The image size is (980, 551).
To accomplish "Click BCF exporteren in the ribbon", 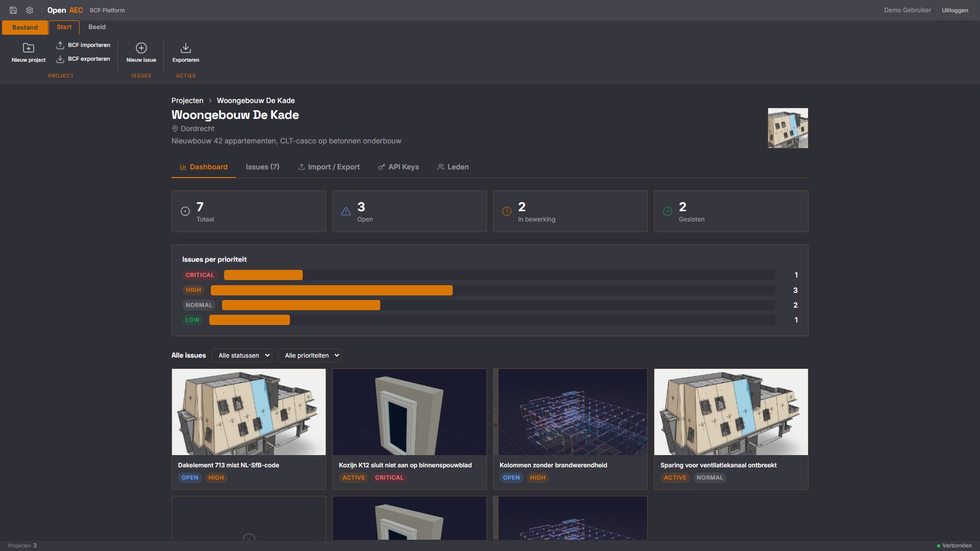I will pyautogui.click(x=83, y=59).
